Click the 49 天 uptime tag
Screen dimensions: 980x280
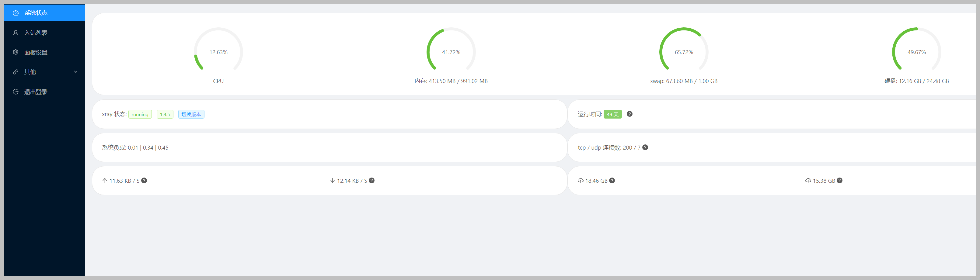[x=612, y=114]
